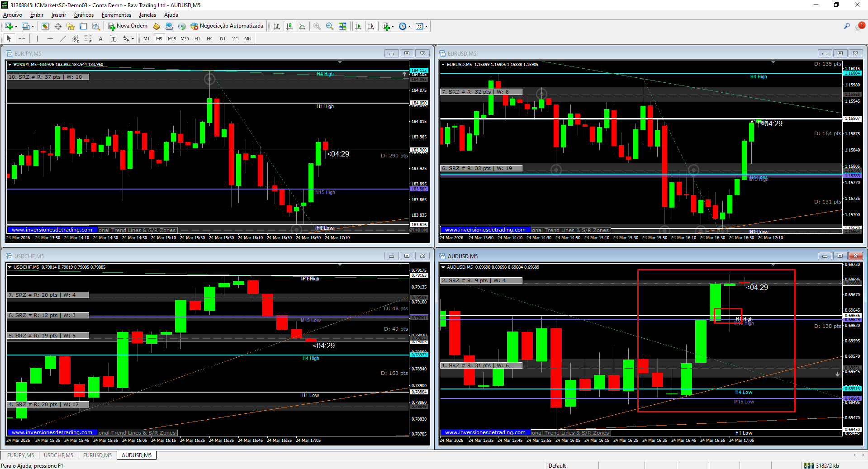This screenshot has width=868, height=469.
Task: Switch chart type to candlesticks
Action: [x=289, y=26]
